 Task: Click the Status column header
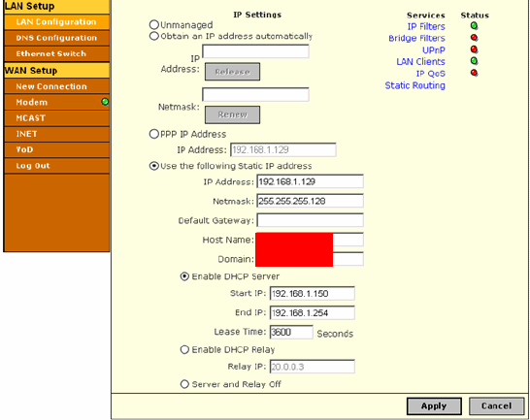pos(475,16)
